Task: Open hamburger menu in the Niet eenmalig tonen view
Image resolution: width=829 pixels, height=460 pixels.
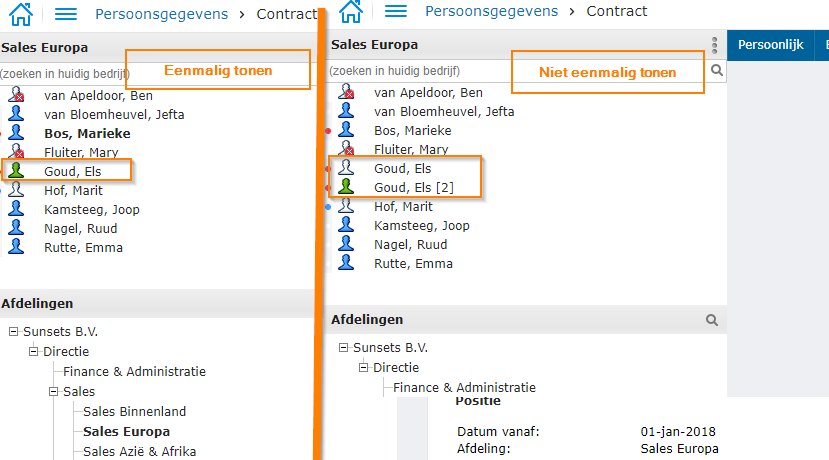Action: [396, 11]
